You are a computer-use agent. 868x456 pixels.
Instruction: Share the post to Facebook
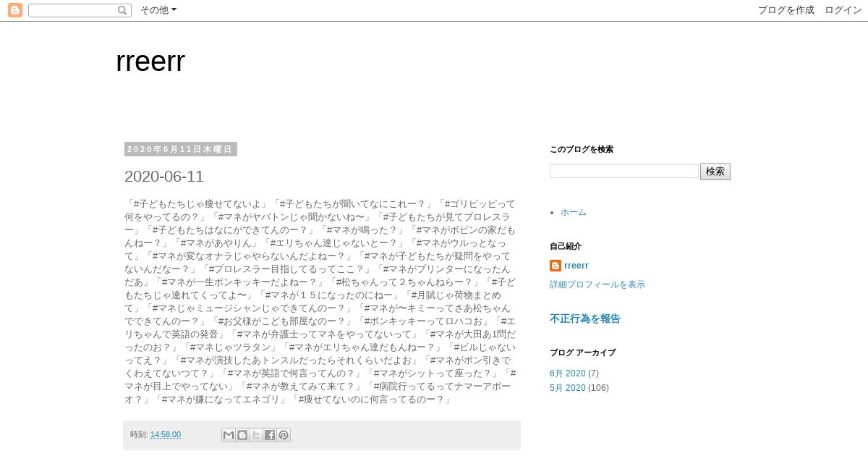[270, 435]
